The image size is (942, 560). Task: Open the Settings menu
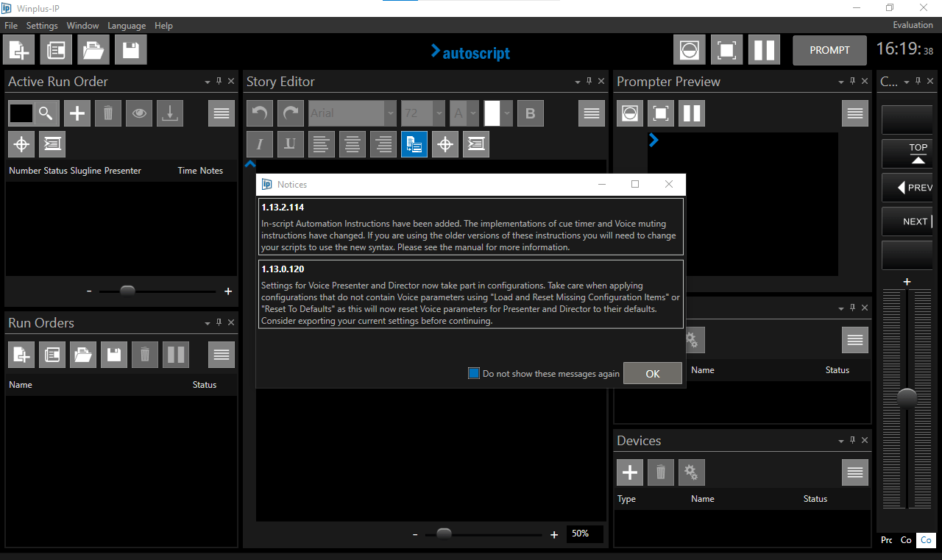pos(42,25)
